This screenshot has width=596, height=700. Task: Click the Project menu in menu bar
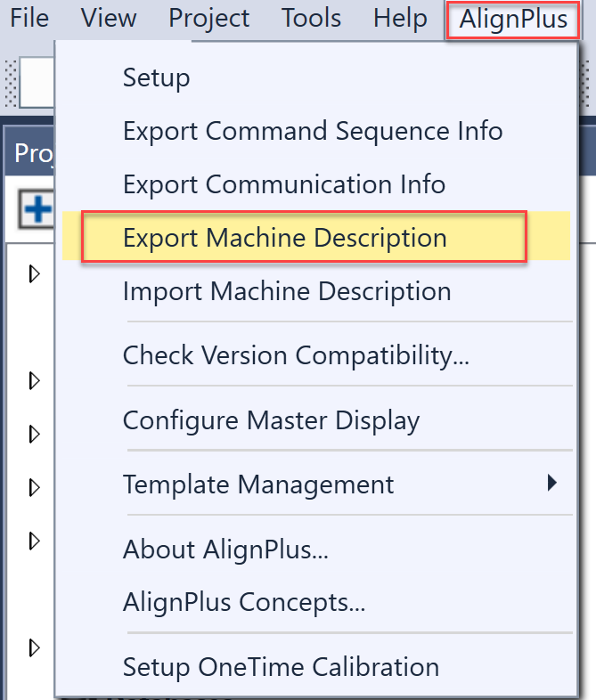209,19
